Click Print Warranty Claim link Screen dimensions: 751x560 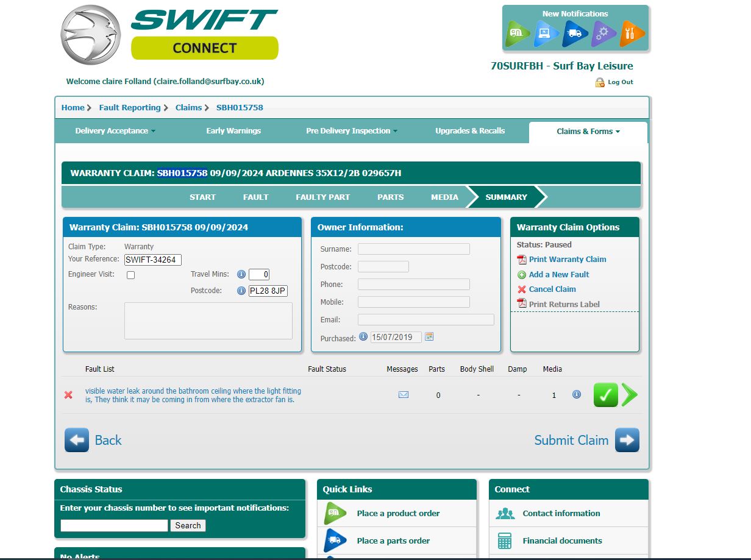coord(568,260)
